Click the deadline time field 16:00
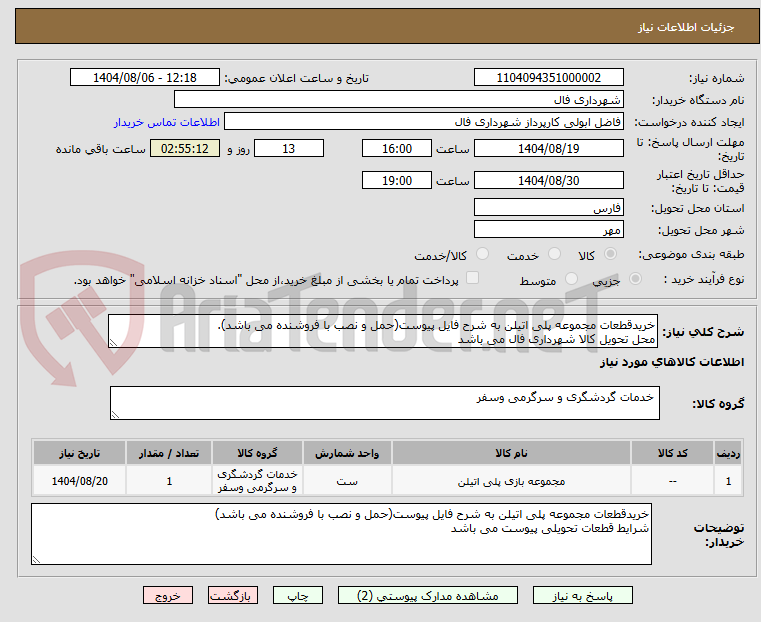The height and width of the screenshot is (622, 761). 397,148
